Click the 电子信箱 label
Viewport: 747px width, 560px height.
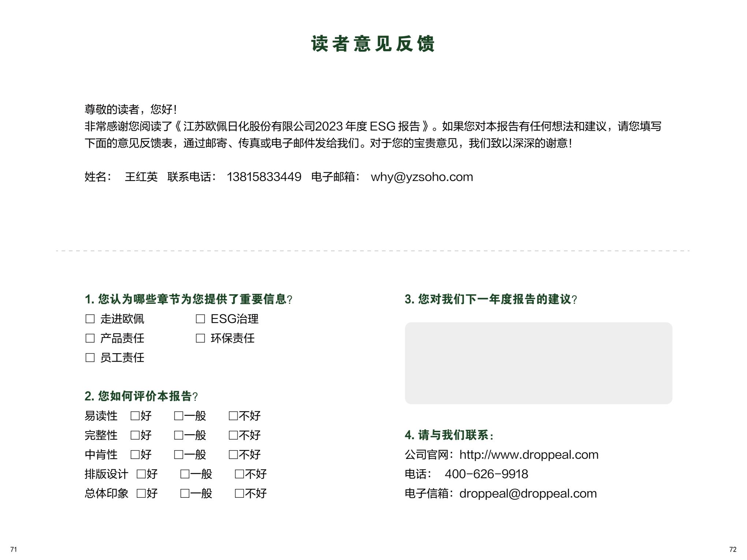click(x=429, y=493)
